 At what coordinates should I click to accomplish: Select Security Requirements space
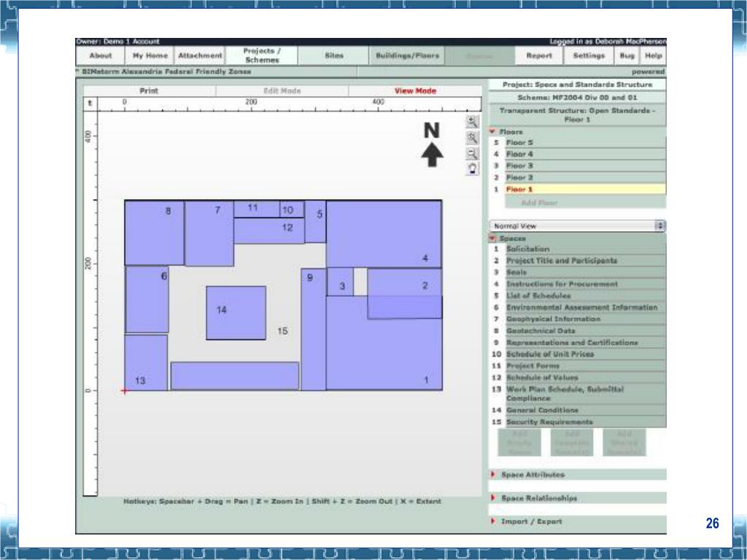[x=585, y=422]
